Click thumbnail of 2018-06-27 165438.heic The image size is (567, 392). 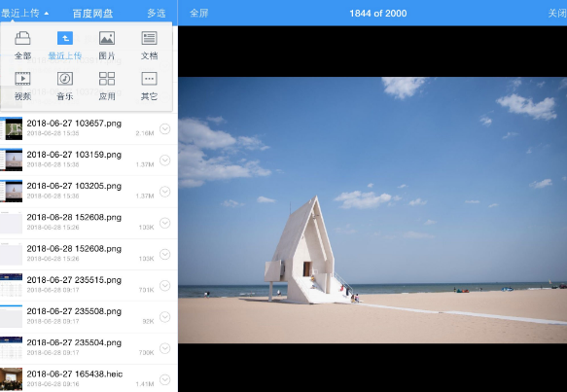click(x=12, y=379)
